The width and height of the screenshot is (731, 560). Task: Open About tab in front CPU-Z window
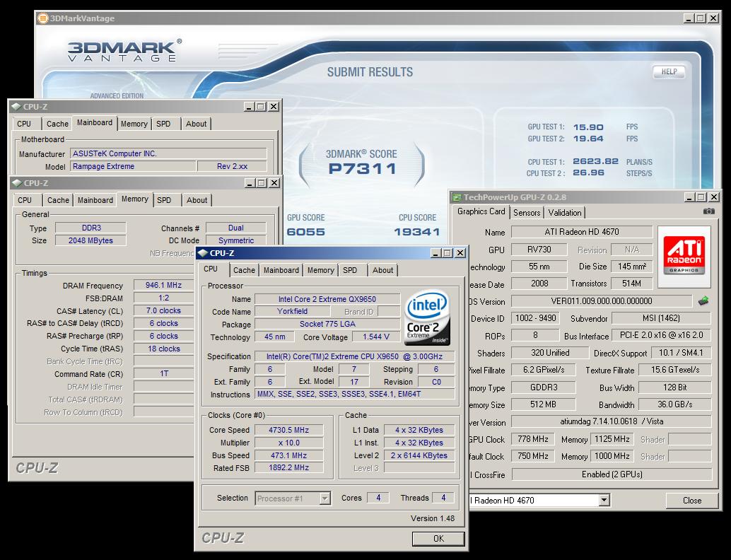click(x=382, y=270)
